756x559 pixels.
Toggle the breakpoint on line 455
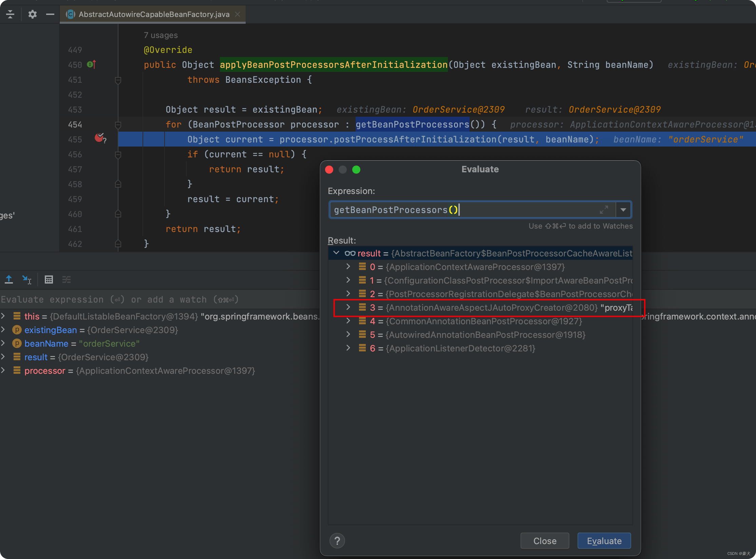(99, 138)
